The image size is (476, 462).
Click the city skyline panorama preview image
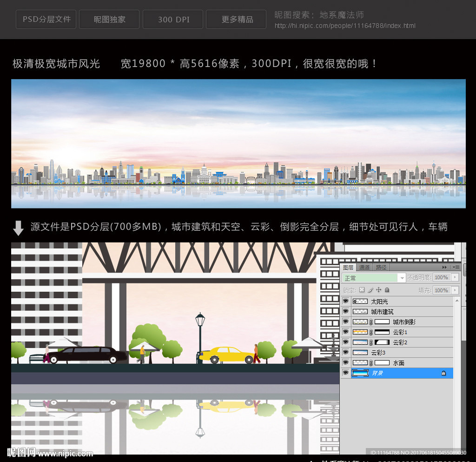(238, 143)
